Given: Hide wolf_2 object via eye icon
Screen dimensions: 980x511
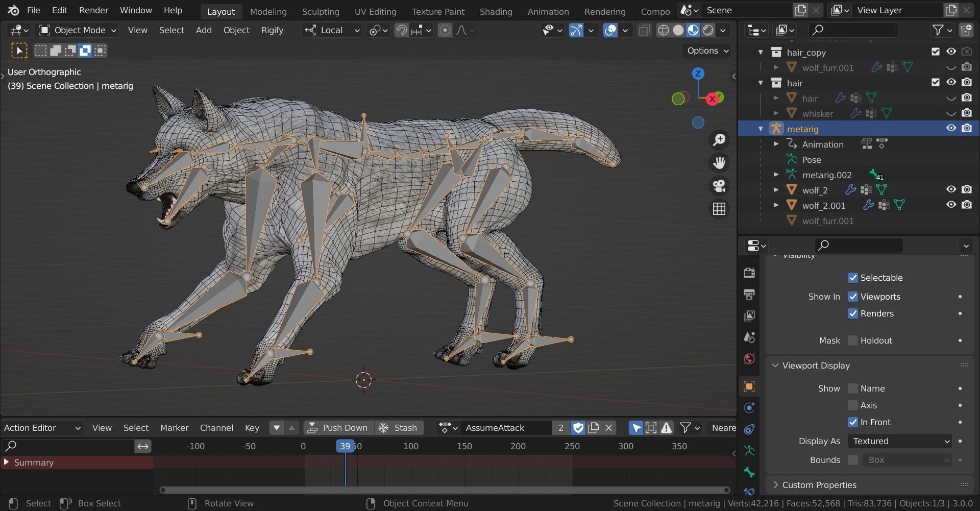Looking at the screenshot, I should click(951, 189).
